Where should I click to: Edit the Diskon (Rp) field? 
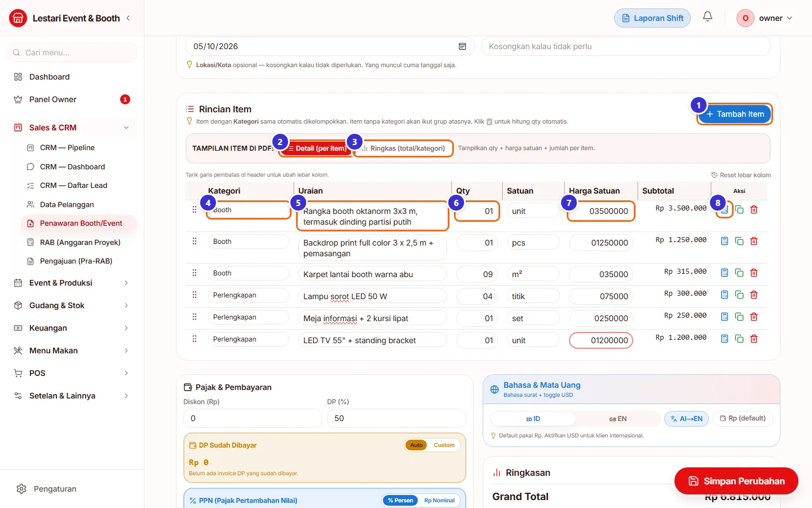click(253, 418)
